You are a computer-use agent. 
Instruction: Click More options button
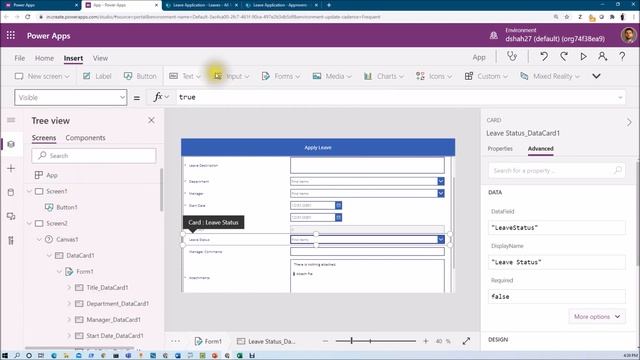click(597, 317)
